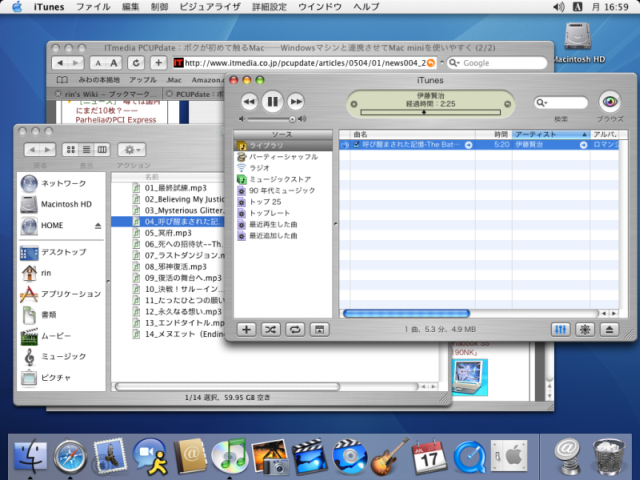Image resolution: width=640 pixels, height=480 pixels.
Task: Launch GarageBand from the Dock
Action: click(x=389, y=456)
